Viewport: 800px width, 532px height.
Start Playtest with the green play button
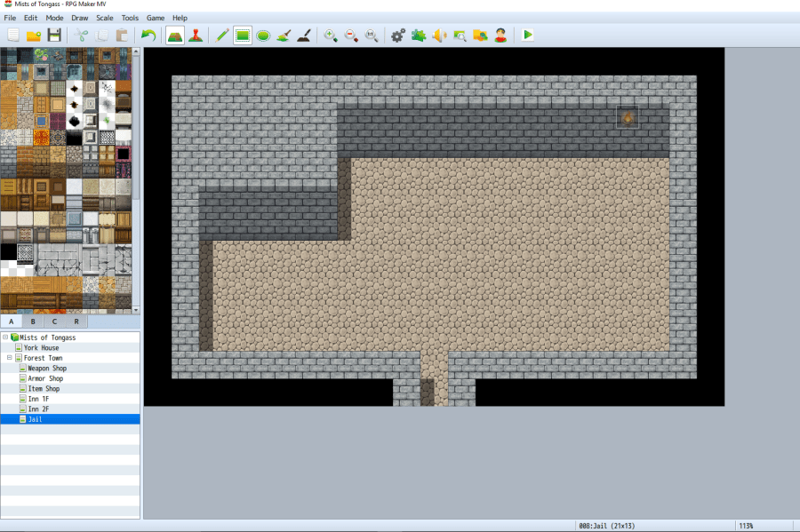[528, 36]
